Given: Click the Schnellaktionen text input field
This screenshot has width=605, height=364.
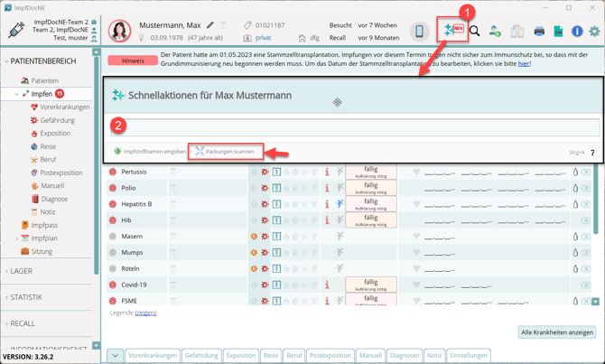Looking at the screenshot, I should 354,126.
